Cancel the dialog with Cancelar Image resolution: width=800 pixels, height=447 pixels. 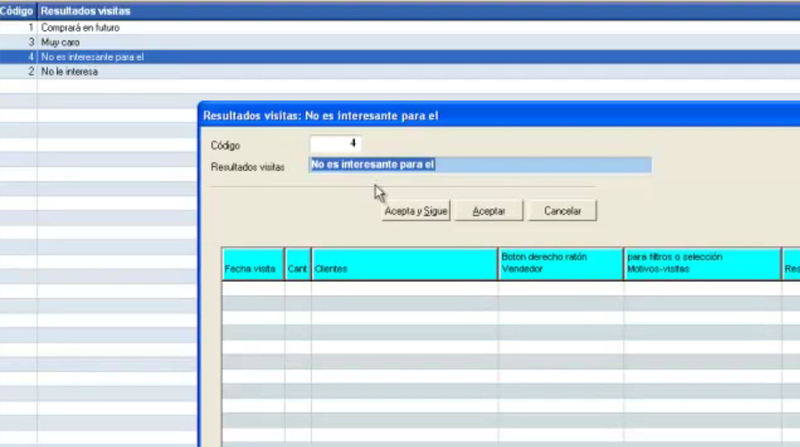(563, 211)
